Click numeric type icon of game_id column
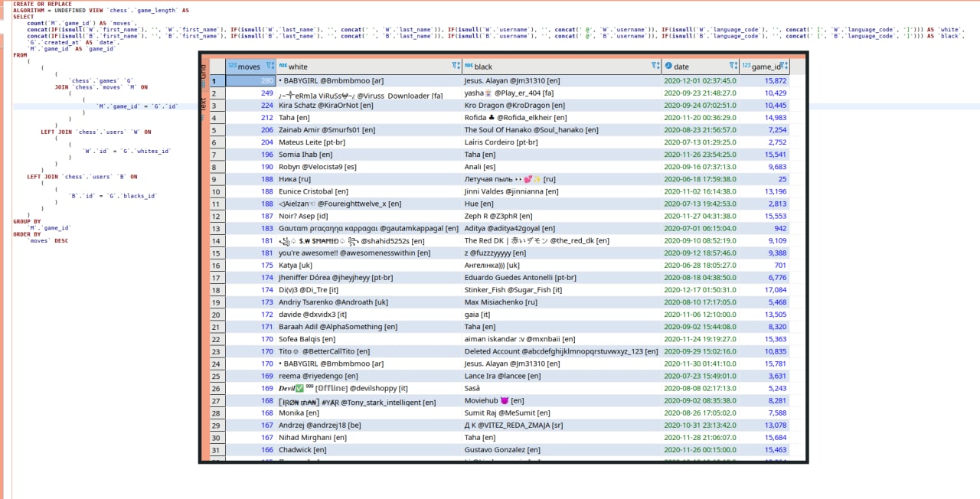Screen dimensions: 980x499 point(746,66)
